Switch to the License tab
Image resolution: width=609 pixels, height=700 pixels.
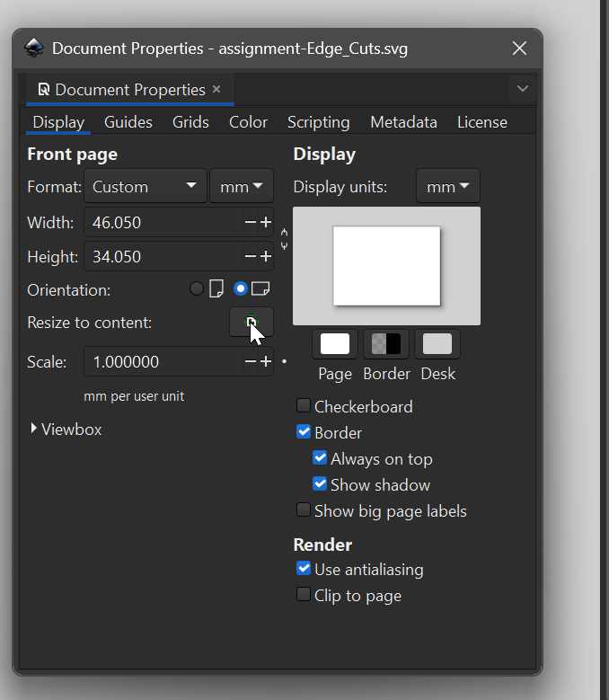pyautogui.click(x=481, y=122)
